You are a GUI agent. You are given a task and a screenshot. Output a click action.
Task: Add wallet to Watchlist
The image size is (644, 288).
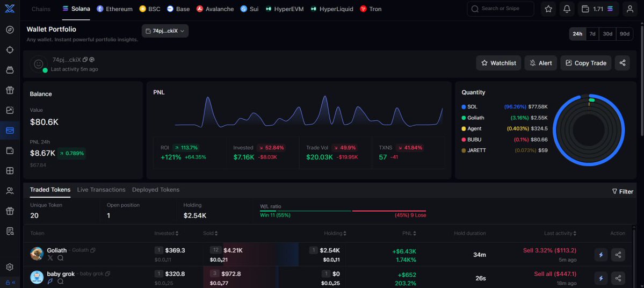(x=498, y=63)
